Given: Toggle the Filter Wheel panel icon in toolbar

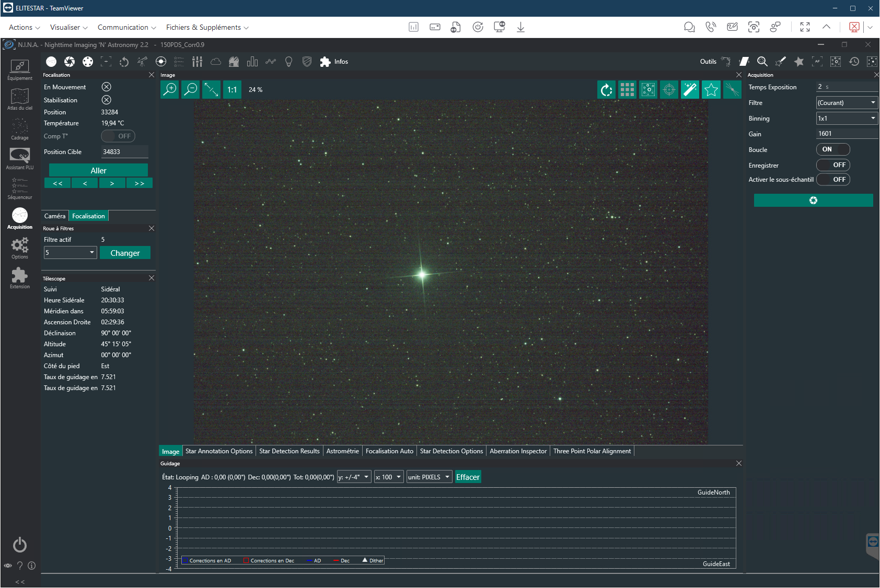Looking at the screenshot, I should (88, 62).
